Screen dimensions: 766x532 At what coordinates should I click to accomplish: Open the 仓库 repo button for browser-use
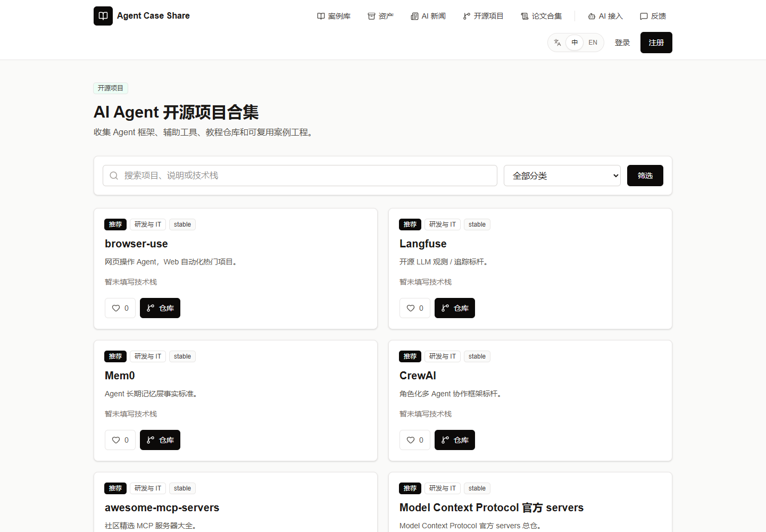pos(160,308)
